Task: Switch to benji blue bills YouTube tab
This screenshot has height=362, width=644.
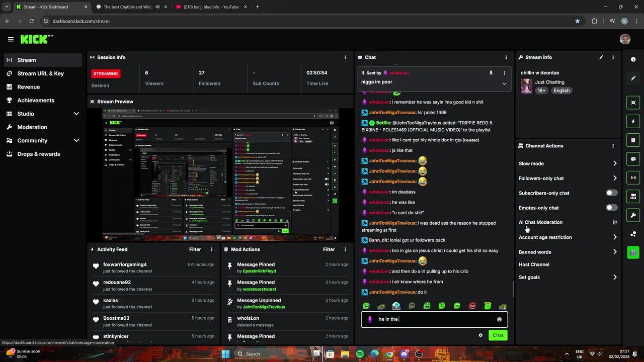Action: pyautogui.click(x=211, y=7)
